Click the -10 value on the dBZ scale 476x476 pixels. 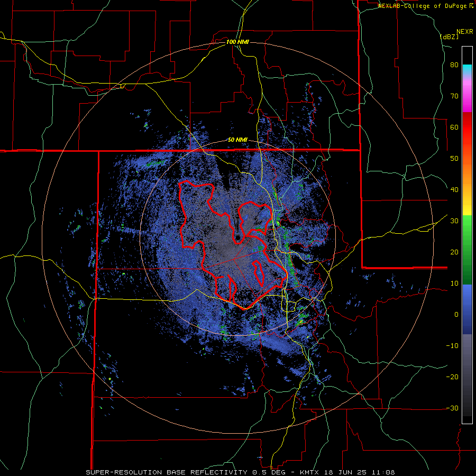point(452,346)
